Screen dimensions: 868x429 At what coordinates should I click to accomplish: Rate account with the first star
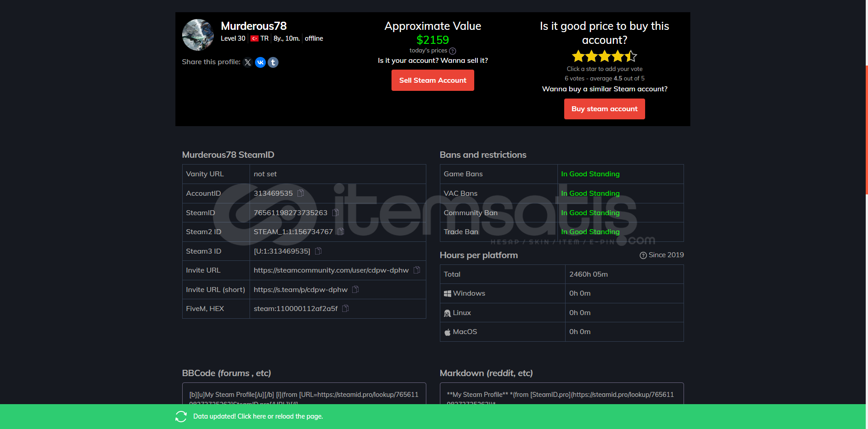pos(578,57)
